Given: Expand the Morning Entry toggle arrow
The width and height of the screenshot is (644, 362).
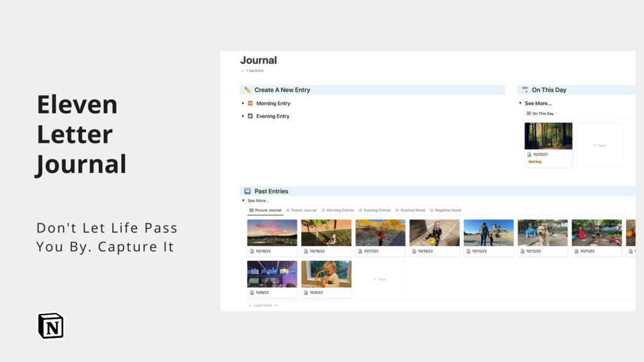Looking at the screenshot, I should (243, 103).
